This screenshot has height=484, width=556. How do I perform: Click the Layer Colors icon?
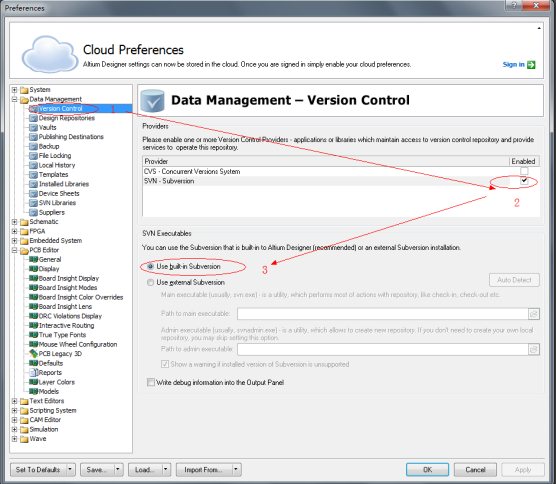click(33, 382)
